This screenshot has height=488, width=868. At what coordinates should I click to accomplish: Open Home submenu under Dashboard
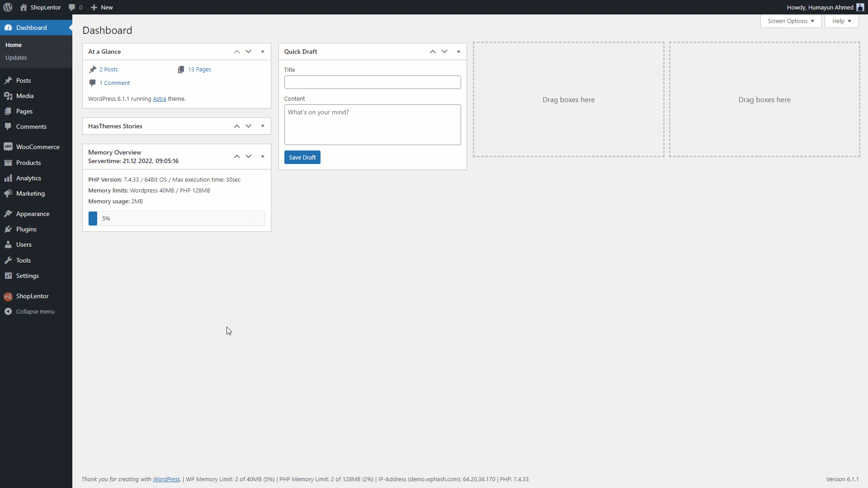pyautogui.click(x=14, y=45)
